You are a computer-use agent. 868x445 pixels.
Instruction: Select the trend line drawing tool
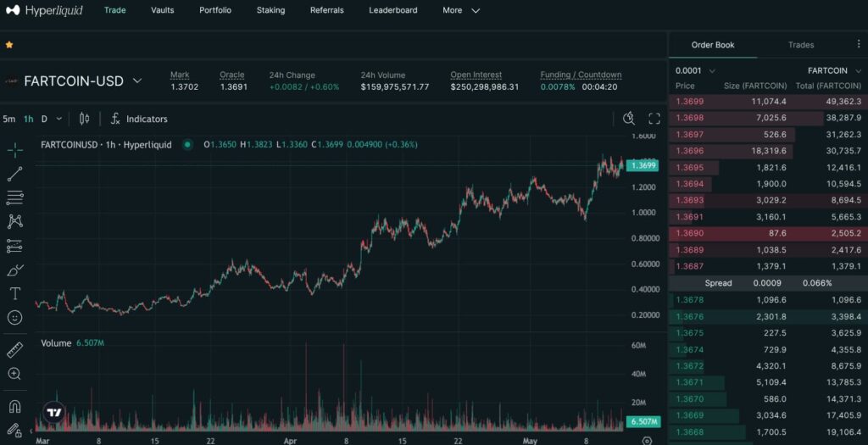pos(15,174)
